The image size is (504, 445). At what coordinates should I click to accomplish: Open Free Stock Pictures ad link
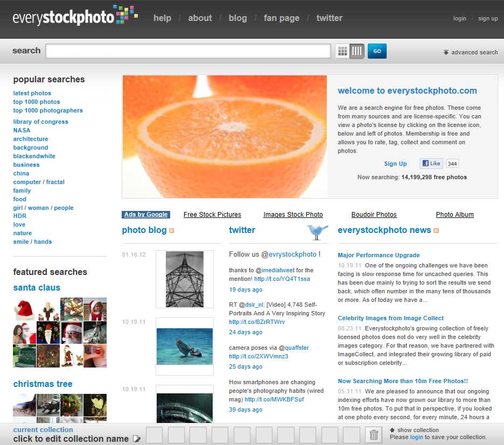(212, 215)
